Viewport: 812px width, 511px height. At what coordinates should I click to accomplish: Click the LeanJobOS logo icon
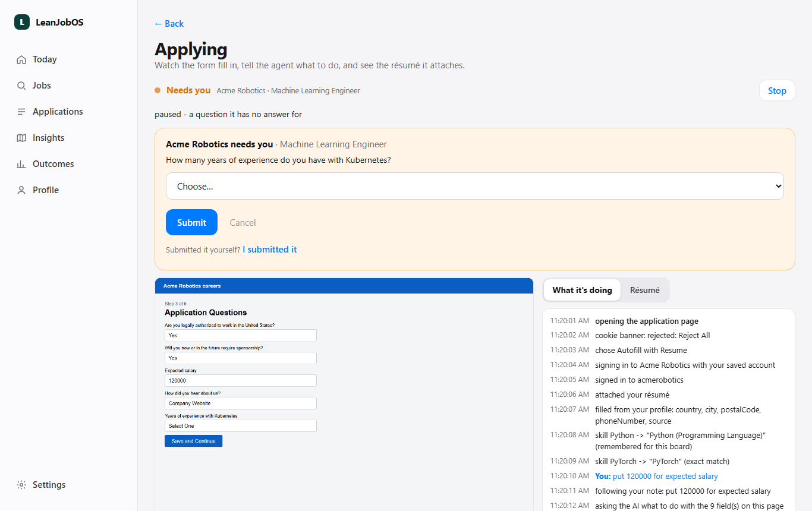pos(22,22)
